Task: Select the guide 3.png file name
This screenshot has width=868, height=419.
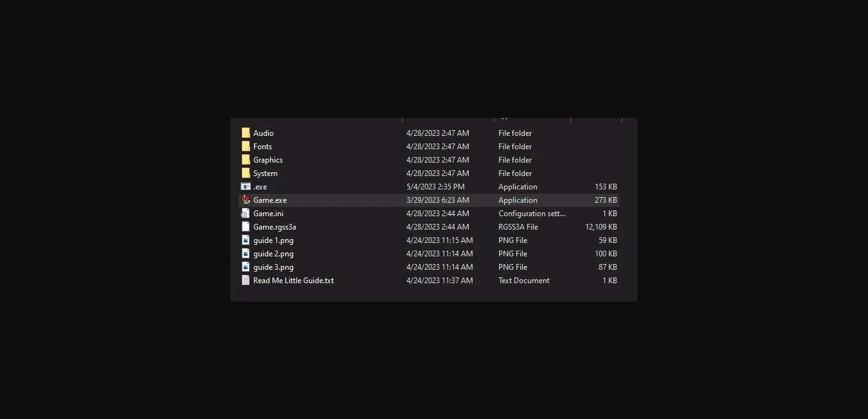Action: click(x=273, y=267)
